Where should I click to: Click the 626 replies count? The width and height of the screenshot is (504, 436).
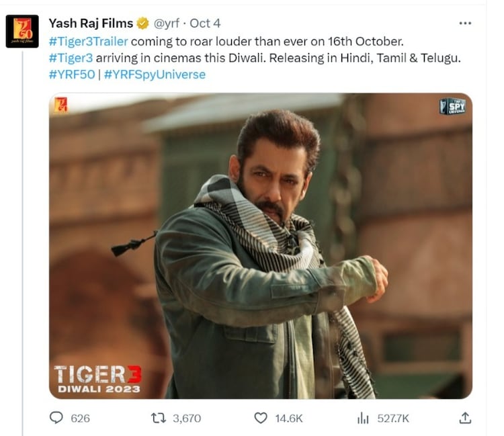pyautogui.click(x=80, y=418)
